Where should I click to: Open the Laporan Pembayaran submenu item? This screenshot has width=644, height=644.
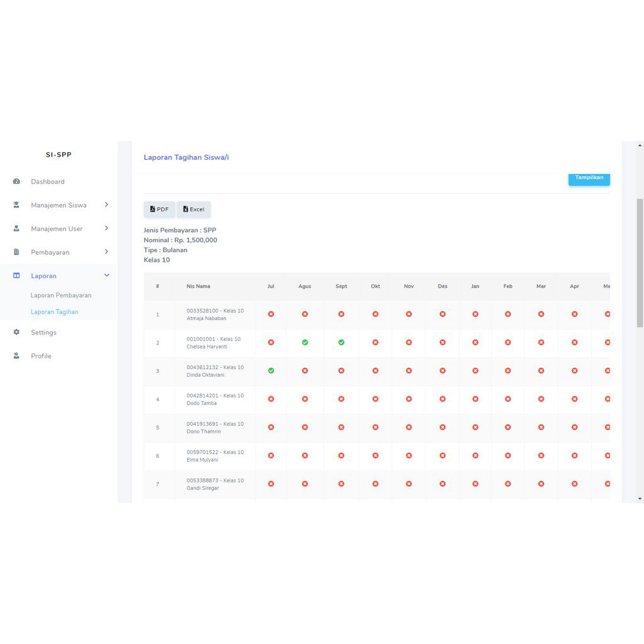[61, 296]
